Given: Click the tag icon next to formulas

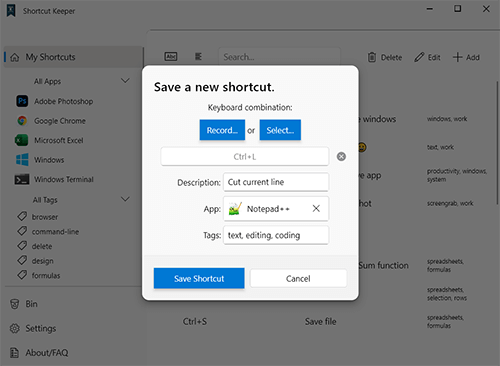Looking at the screenshot, I should pos(22,275).
